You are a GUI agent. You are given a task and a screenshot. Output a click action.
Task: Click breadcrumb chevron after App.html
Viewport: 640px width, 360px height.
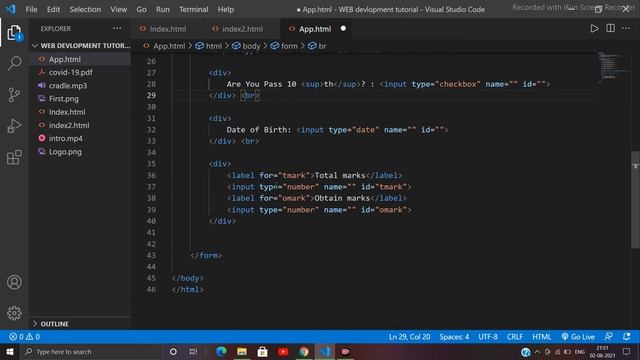click(x=190, y=46)
